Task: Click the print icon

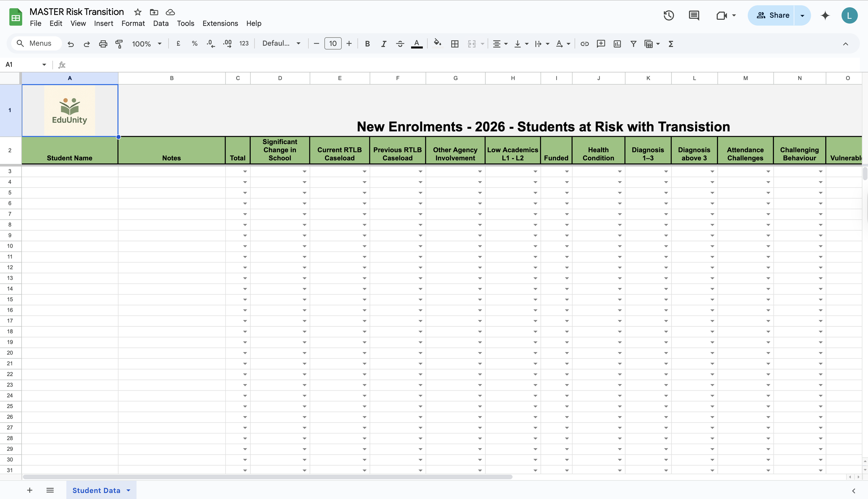Action: (103, 44)
